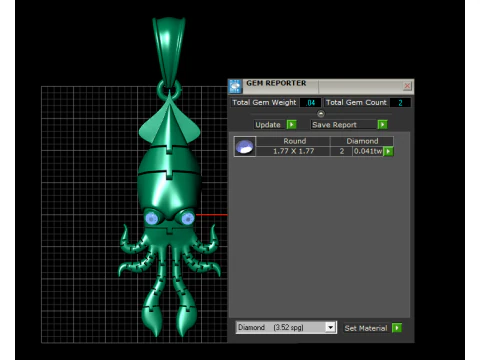Click the 1.77 X 1.77 size cell
Viewport: 480px width, 360px height.
point(293,151)
